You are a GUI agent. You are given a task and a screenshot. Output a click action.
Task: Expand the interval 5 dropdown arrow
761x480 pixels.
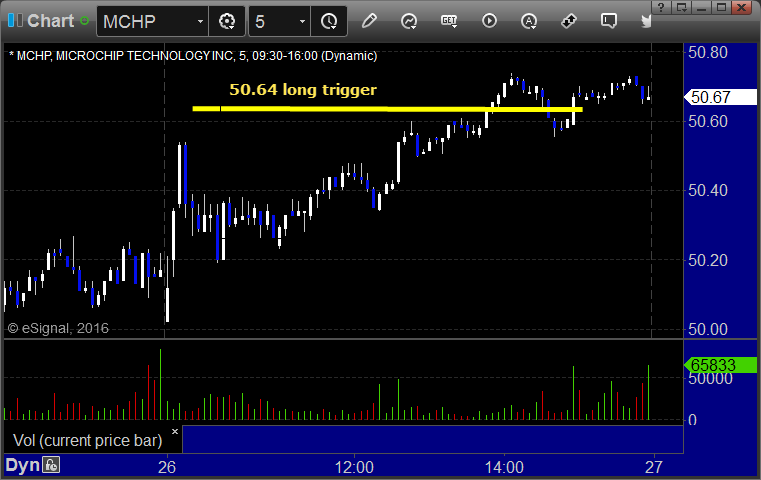[302, 22]
